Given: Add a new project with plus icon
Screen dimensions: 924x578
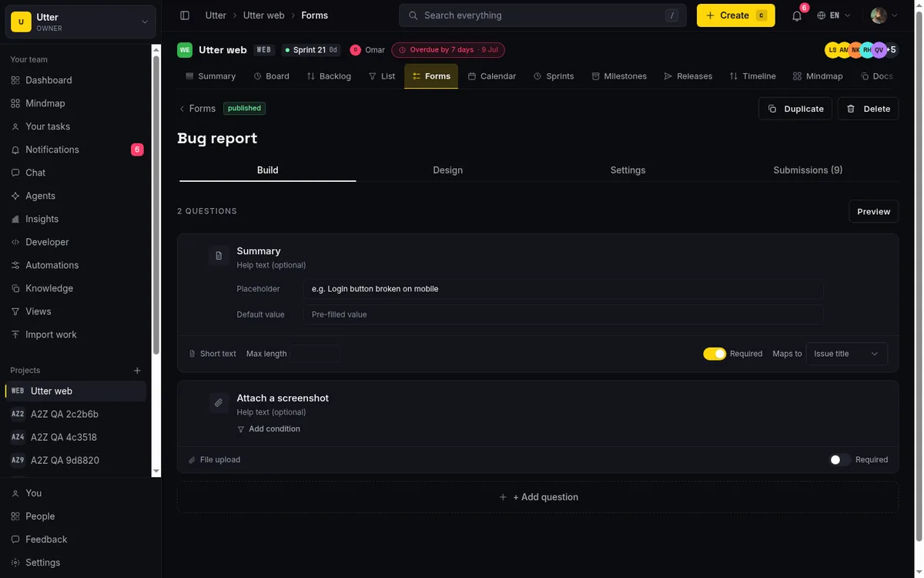Looking at the screenshot, I should point(138,371).
